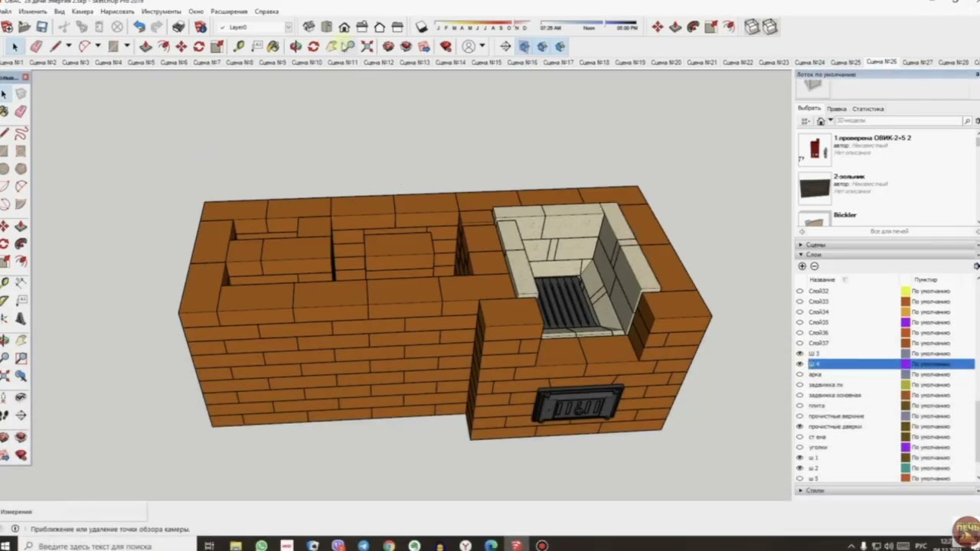Toggle visibility eye for layer ш 1
980x551 pixels.
point(800,458)
